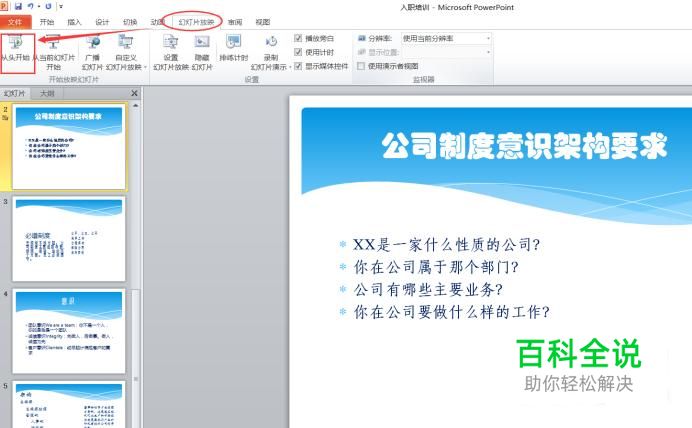Switch to the 视图 view tab
Screen dimensions: 692x428
[263, 22]
